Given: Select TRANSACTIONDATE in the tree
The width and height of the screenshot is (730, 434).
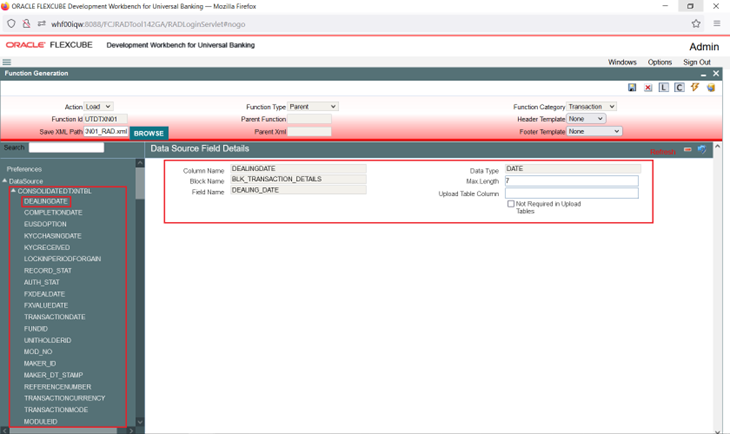Looking at the screenshot, I should 54,317.
